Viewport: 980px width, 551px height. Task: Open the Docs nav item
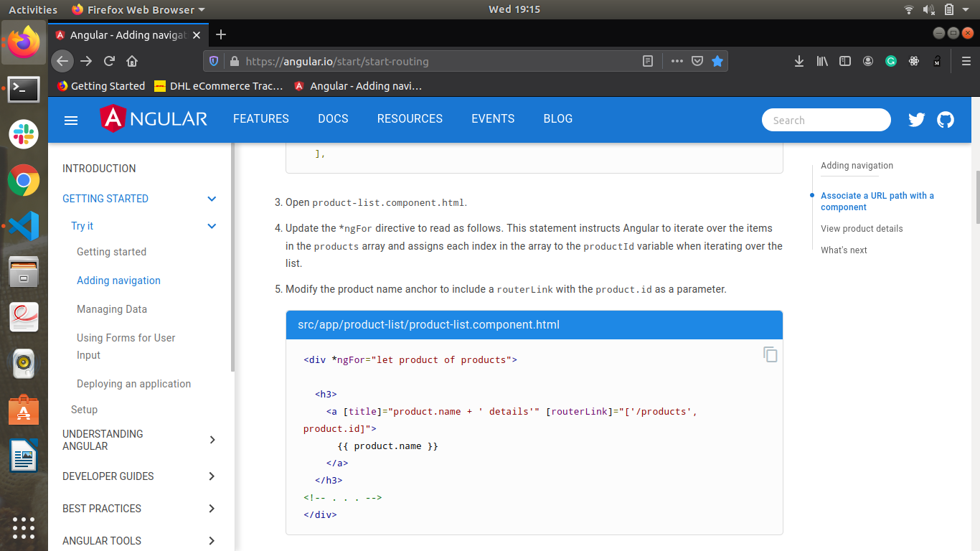pos(333,119)
